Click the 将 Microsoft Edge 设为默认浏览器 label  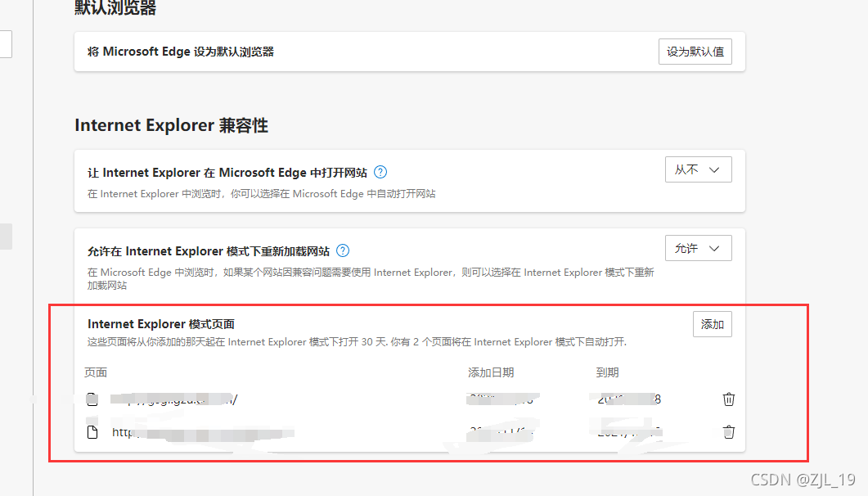click(x=181, y=52)
